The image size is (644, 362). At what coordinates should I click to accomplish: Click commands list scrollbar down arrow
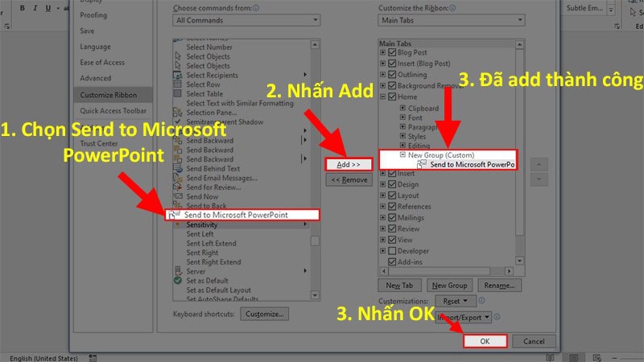pyautogui.click(x=315, y=294)
